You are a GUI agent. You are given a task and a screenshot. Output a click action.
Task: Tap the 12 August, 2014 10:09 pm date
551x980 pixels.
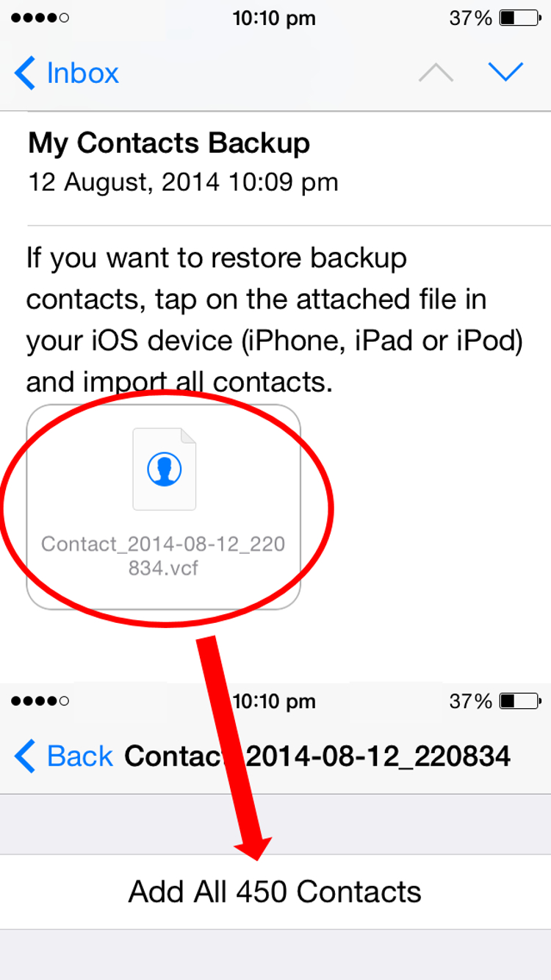coord(183,182)
